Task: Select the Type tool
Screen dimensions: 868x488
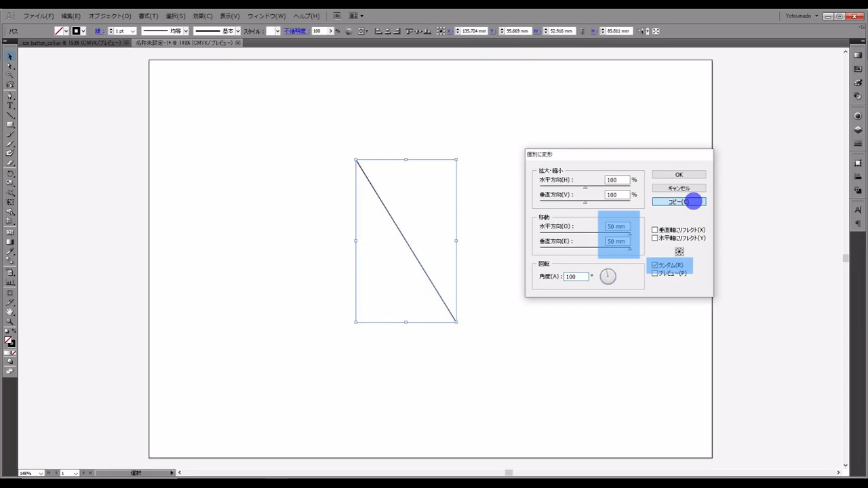Action: click(x=9, y=105)
